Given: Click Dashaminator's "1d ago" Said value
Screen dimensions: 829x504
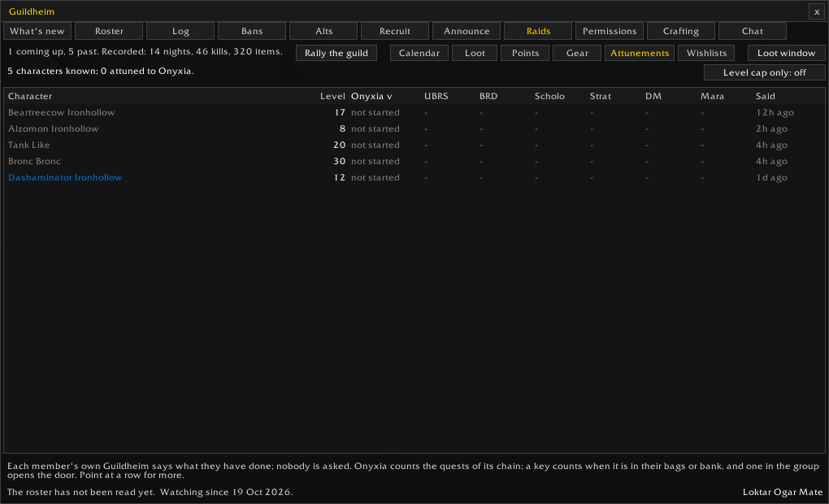Looking at the screenshot, I should coord(771,178).
